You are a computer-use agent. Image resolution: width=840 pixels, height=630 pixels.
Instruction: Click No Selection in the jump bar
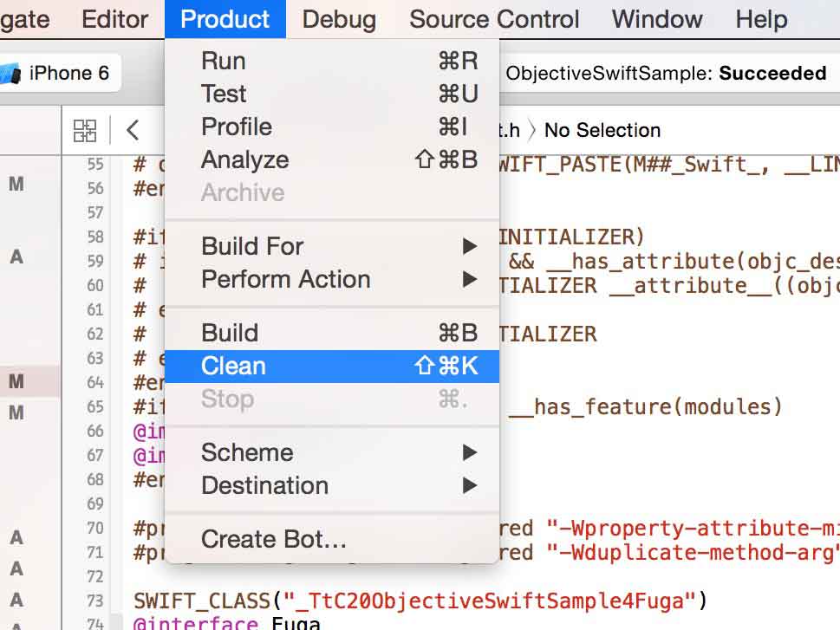pyautogui.click(x=602, y=130)
